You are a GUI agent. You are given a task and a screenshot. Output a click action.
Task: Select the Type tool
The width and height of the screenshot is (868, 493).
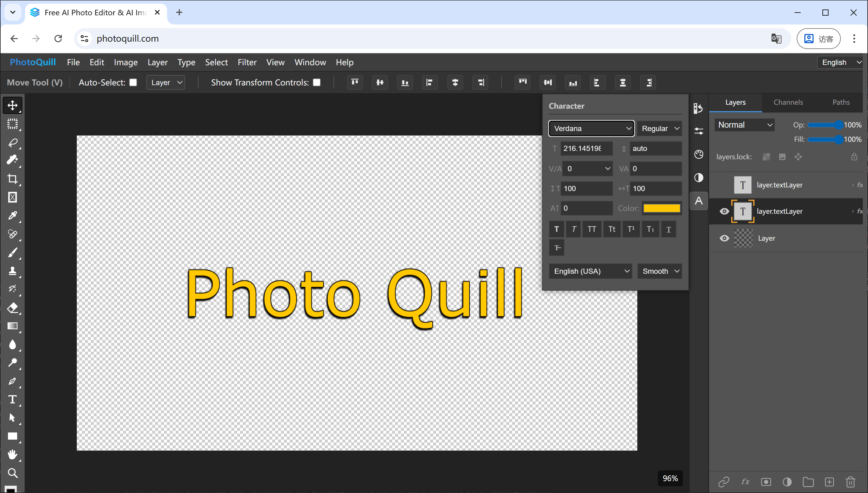(13, 399)
